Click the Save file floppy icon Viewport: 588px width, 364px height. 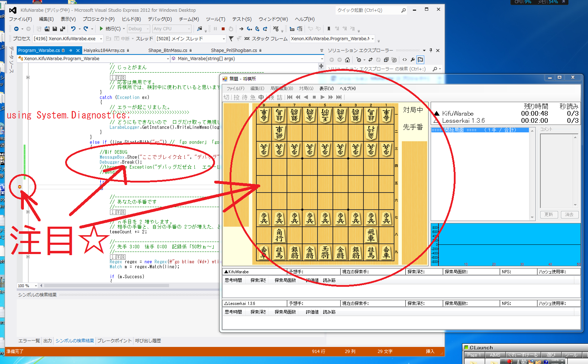click(55, 29)
